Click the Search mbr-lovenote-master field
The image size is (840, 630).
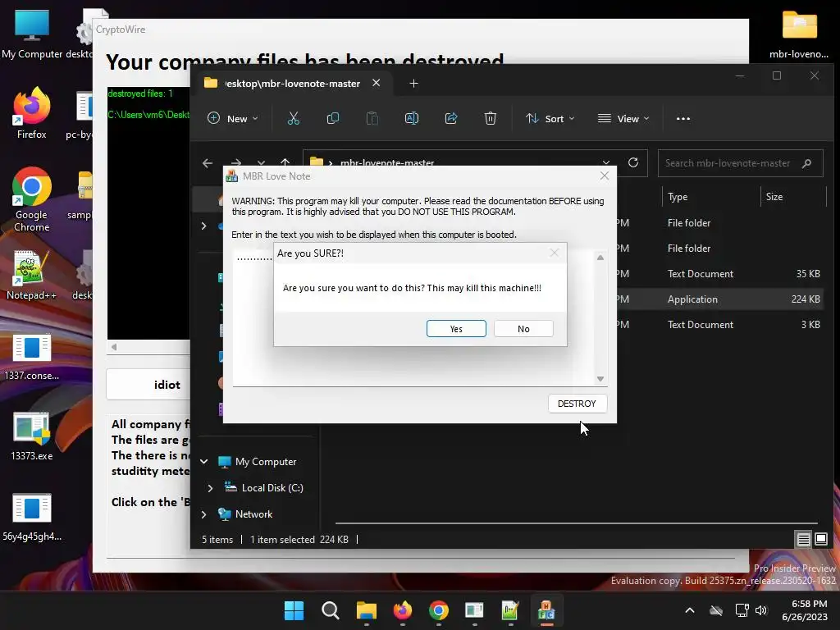pyautogui.click(x=740, y=163)
